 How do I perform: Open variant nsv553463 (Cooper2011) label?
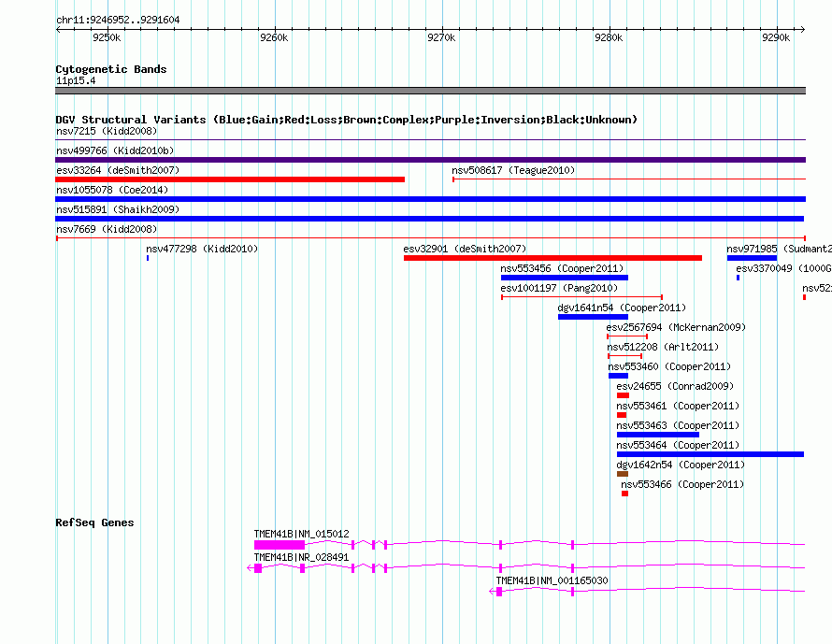pyautogui.click(x=678, y=425)
